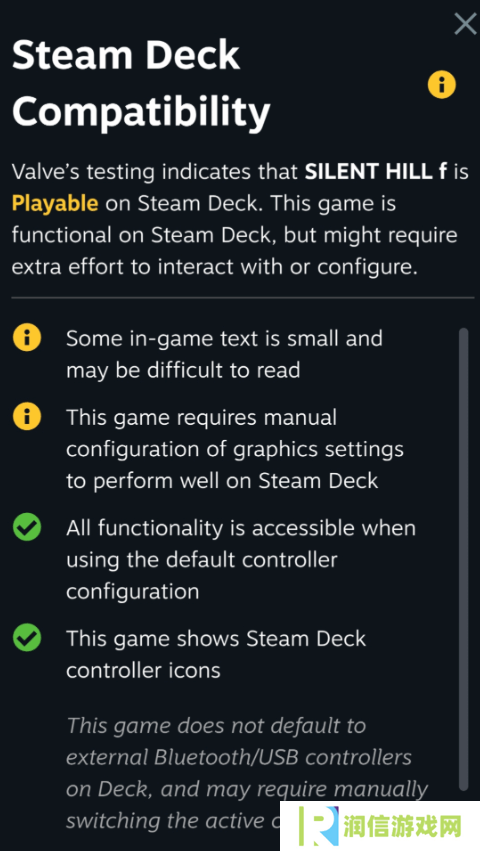Click the yellow info badge beside the title
Viewport: 480px width, 851px height.
coord(441,85)
